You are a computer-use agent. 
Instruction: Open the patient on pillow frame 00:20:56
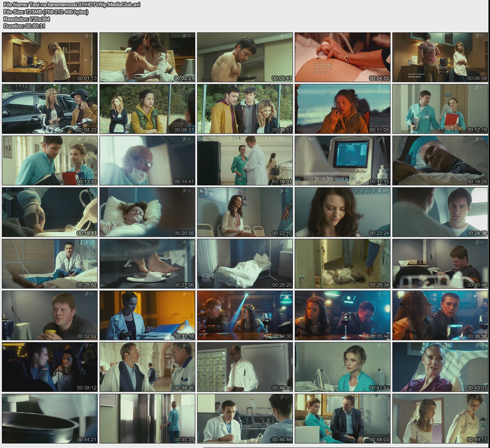147,212
